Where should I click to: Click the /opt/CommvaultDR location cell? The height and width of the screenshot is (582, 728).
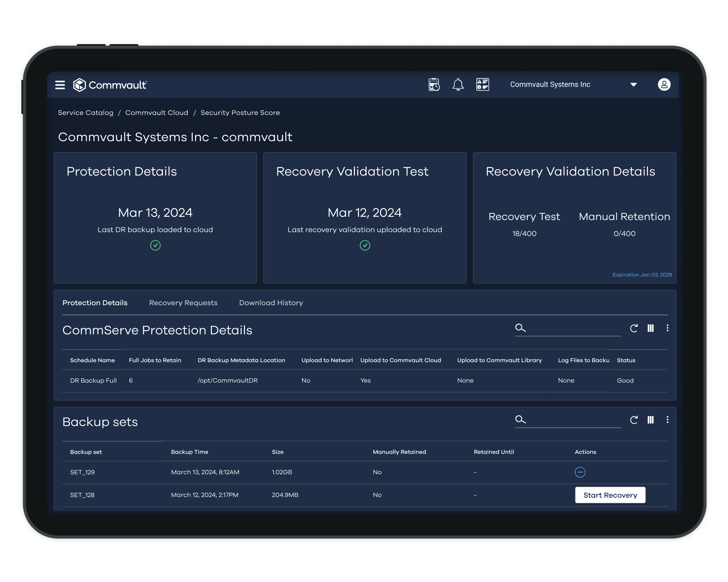coord(227,380)
